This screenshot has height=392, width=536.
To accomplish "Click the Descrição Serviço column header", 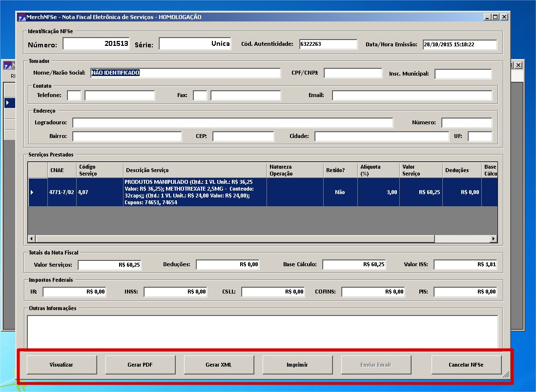I will coord(194,170).
